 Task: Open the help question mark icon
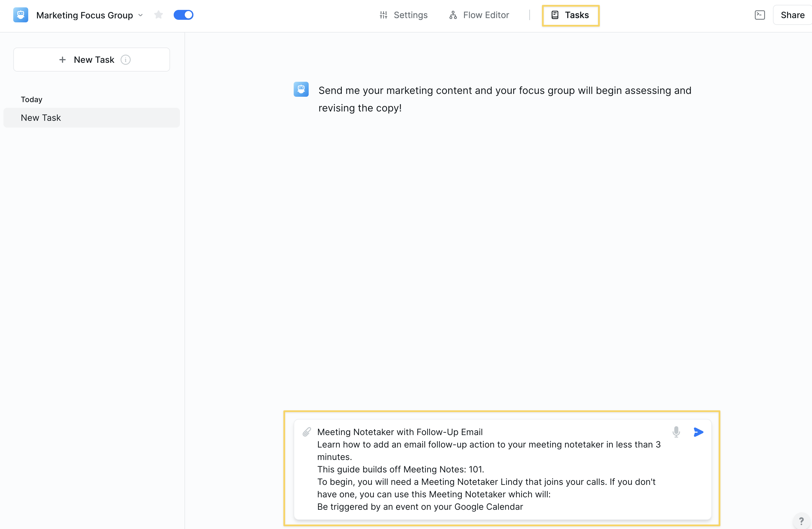(801, 521)
